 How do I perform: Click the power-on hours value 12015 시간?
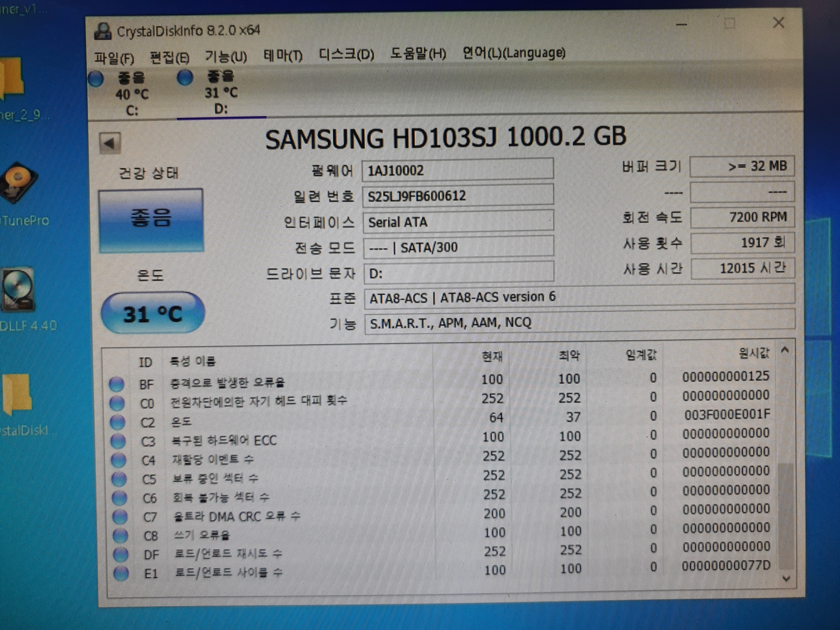743,268
